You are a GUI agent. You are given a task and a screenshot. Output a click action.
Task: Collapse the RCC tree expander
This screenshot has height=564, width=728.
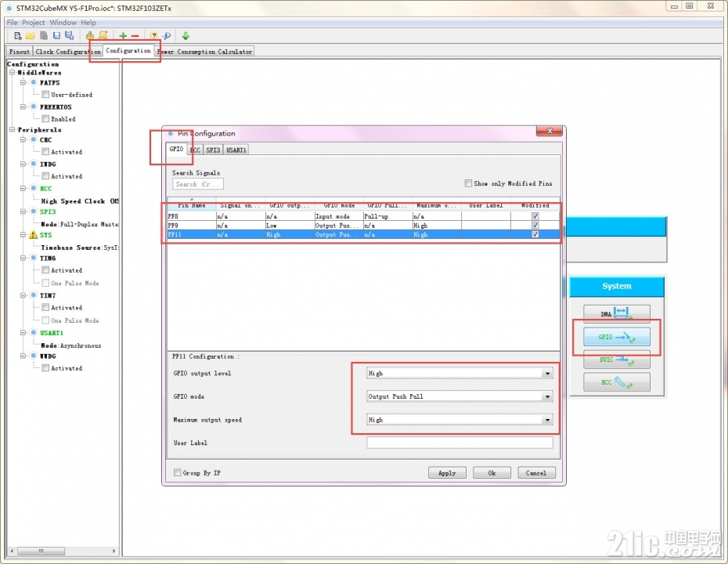pos(23,188)
